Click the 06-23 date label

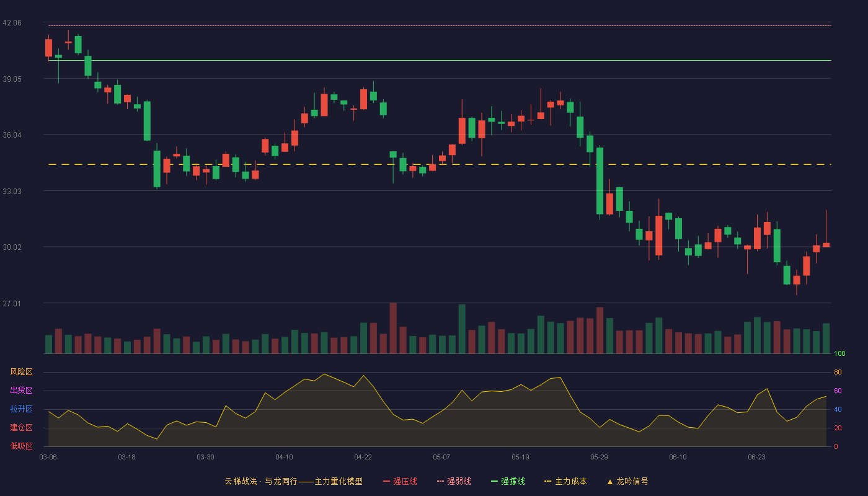(x=756, y=457)
